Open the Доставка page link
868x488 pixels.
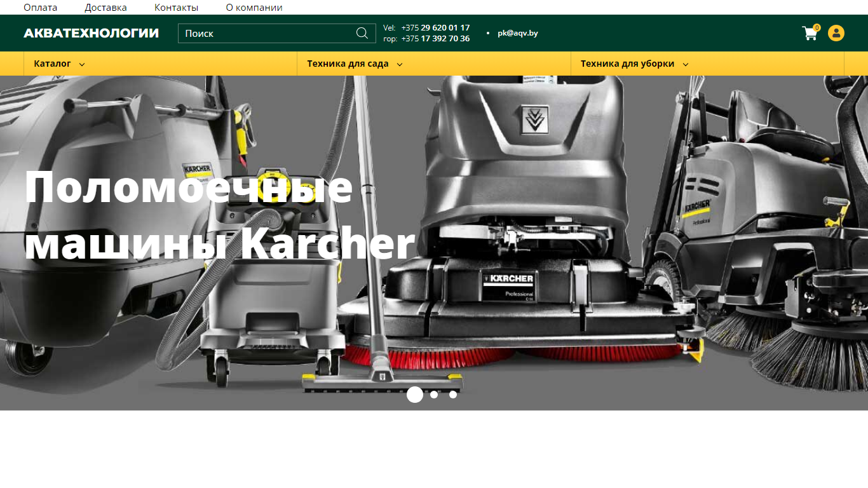(105, 8)
